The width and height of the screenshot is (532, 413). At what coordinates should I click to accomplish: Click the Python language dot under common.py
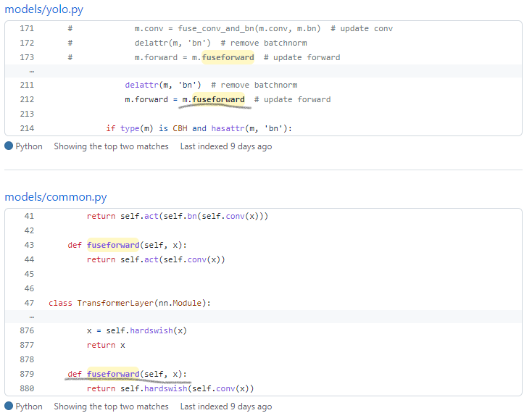pyautogui.click(x=9, y=406)
